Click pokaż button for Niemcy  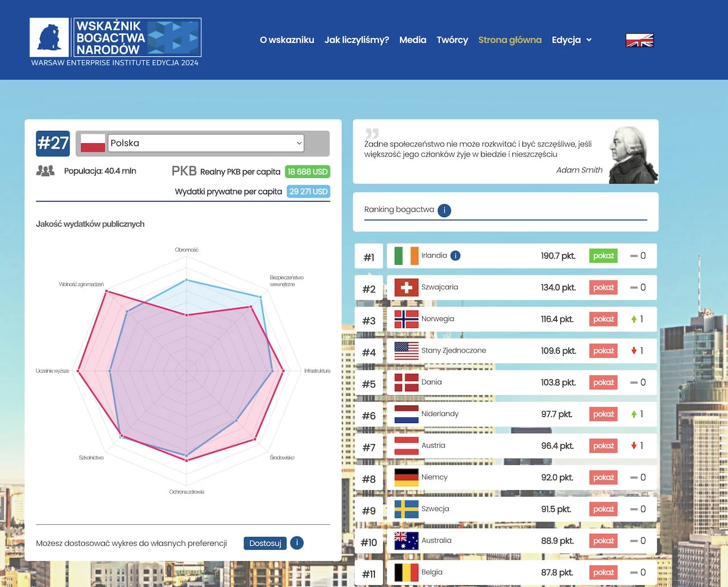tap(603, 477)
